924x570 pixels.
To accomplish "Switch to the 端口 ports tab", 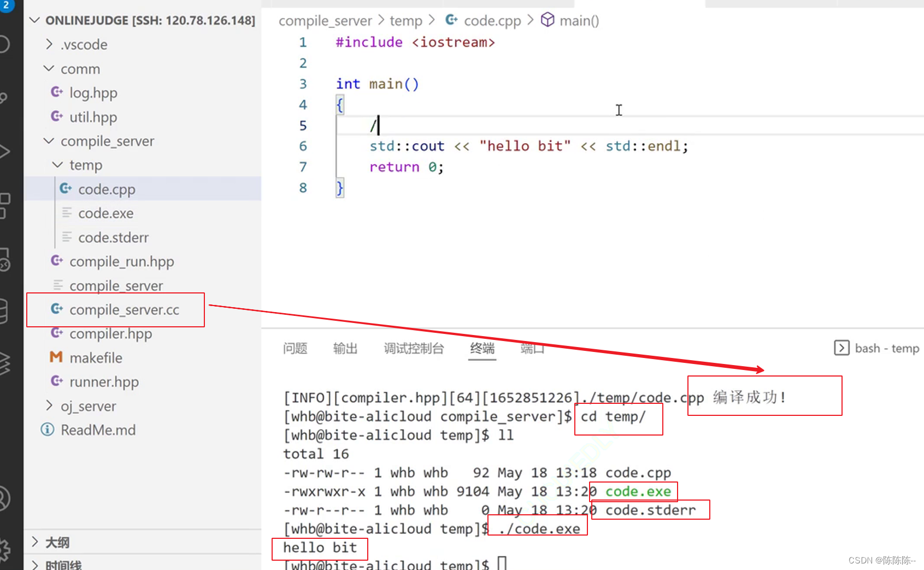I will coord(533,348).
